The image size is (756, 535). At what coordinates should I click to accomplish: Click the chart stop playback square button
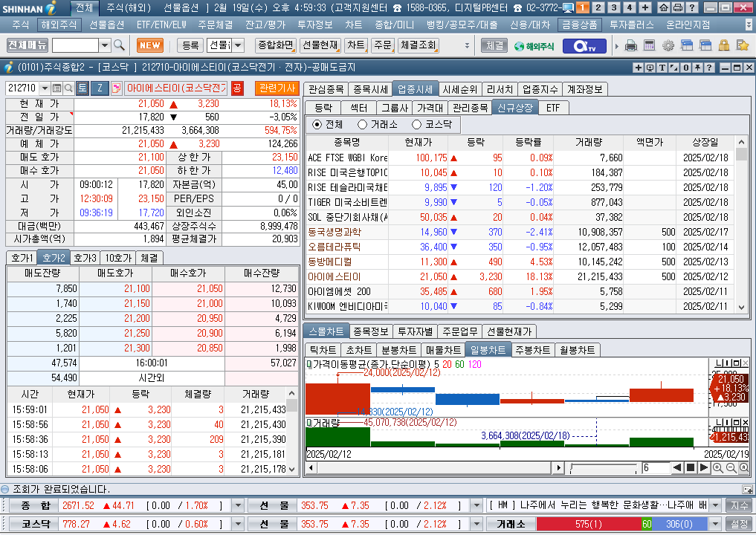691,468
